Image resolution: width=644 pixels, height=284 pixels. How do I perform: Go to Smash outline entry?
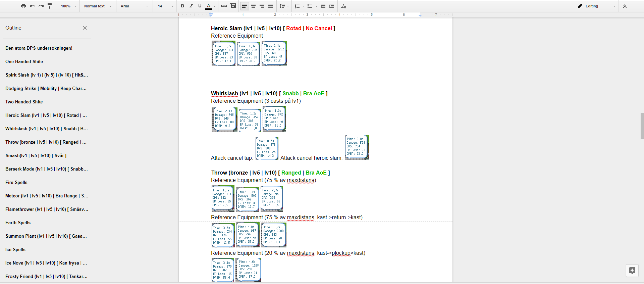click(36, 155)
